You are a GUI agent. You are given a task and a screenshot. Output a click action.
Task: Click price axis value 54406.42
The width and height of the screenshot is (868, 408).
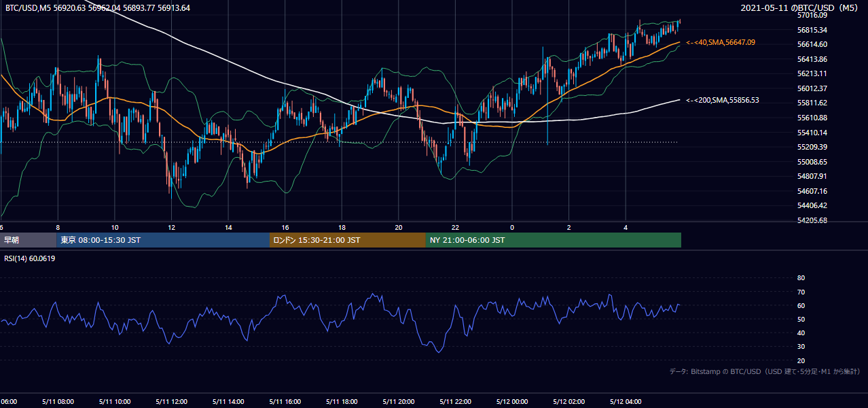coord(812,205)
